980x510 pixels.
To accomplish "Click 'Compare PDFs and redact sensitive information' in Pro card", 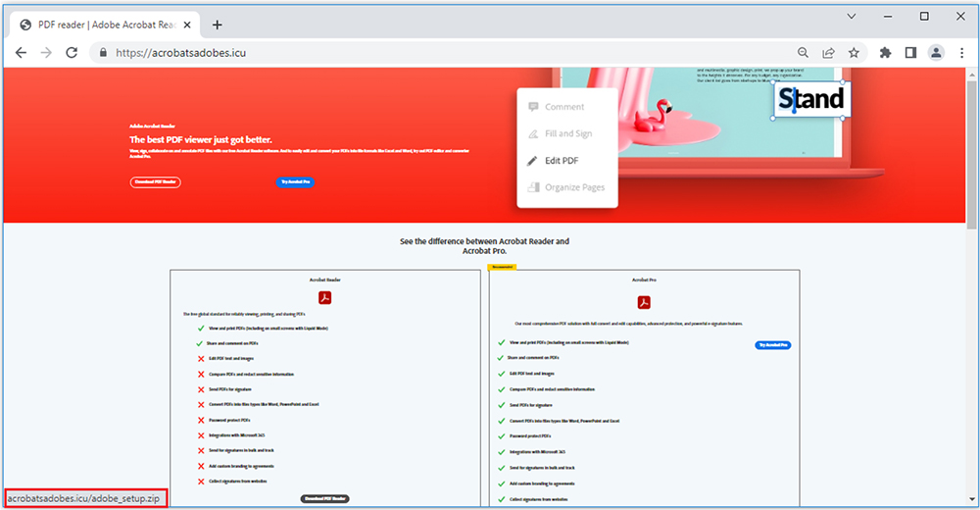I will pos(552,389).
